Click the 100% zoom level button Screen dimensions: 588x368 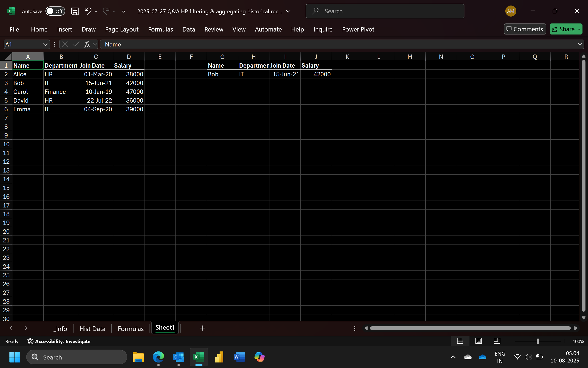[578, 341]
